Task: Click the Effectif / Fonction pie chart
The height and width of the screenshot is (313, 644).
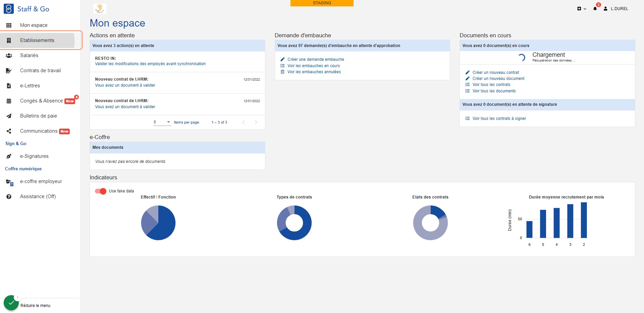Action: click(x=158, y=223)
